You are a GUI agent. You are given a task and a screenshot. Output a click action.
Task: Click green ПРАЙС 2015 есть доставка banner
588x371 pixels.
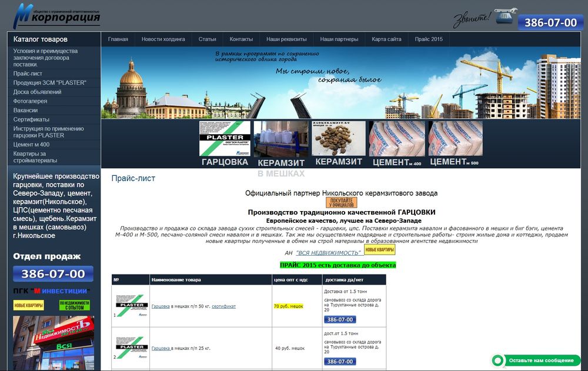338,265
